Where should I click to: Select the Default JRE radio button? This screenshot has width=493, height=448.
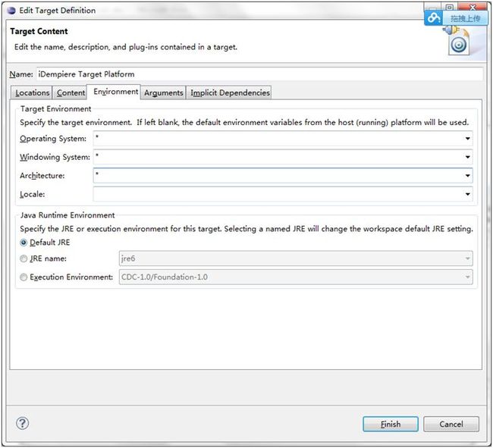tap(24, 243)
